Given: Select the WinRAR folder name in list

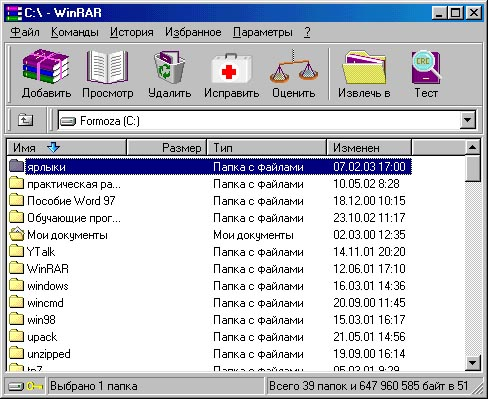Looking at the screenshot, I should [x=48, y=269].
